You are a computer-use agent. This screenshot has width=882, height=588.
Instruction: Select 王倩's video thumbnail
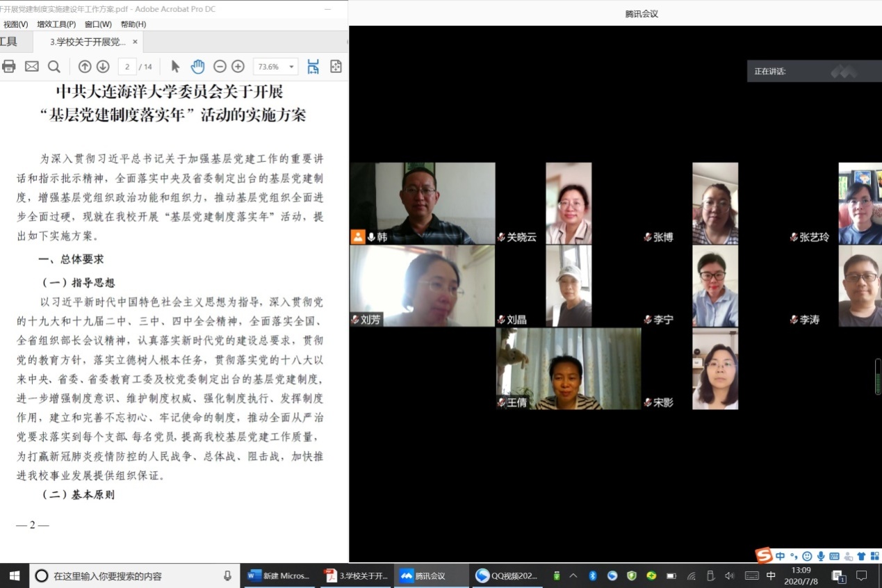[569, 369]
